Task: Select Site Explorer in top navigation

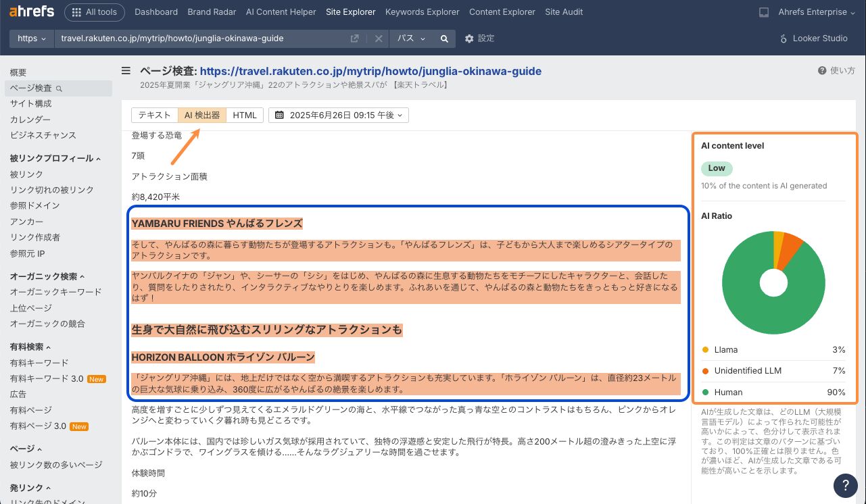Action: point(351,12)
